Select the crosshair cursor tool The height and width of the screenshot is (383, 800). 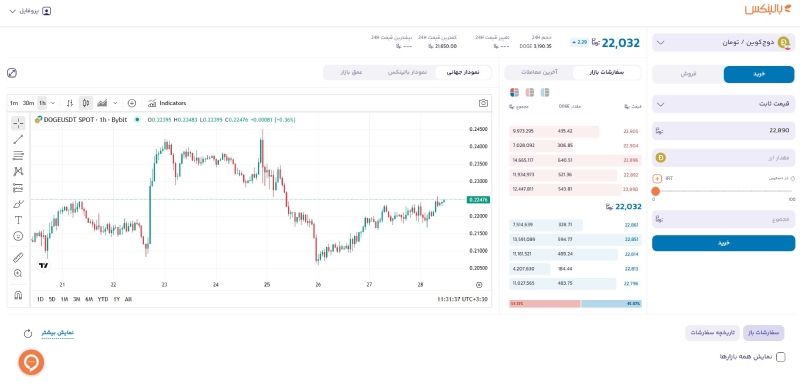(18, 123)
